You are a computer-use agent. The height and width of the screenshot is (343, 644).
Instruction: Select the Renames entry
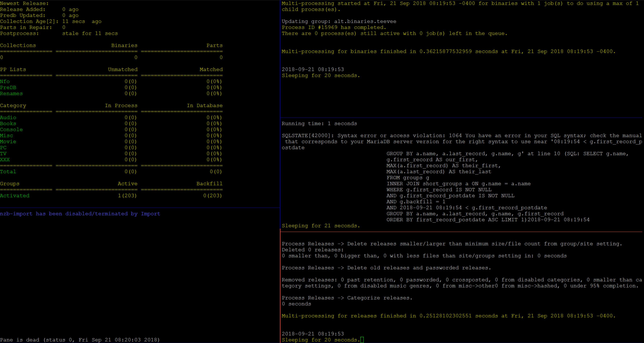(x=11, y=93)
